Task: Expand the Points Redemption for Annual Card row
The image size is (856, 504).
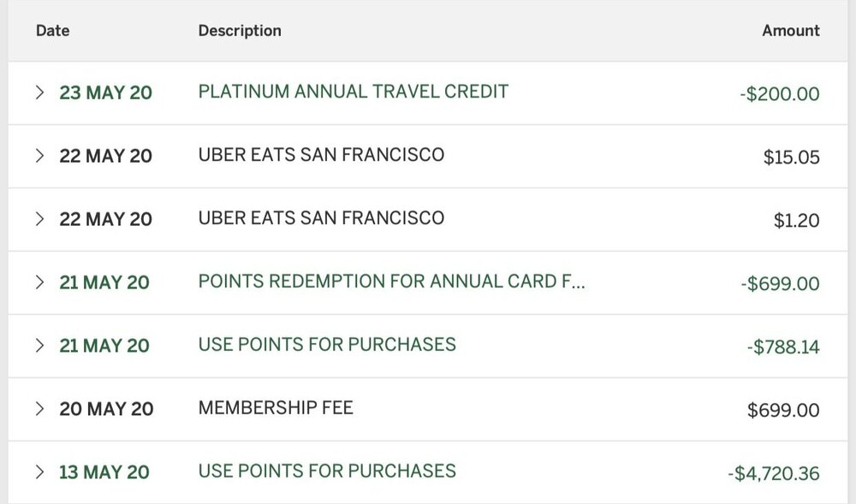Action: tap(39, 282)
